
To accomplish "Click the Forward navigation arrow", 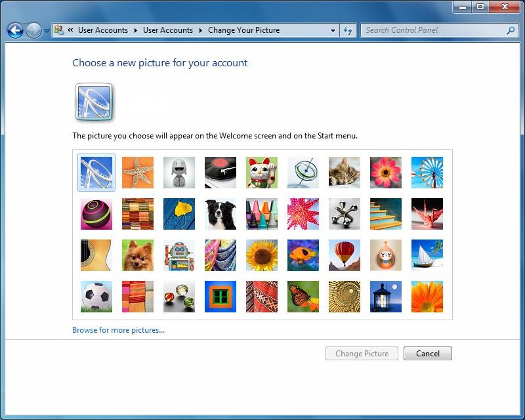I will pos(33,30).
